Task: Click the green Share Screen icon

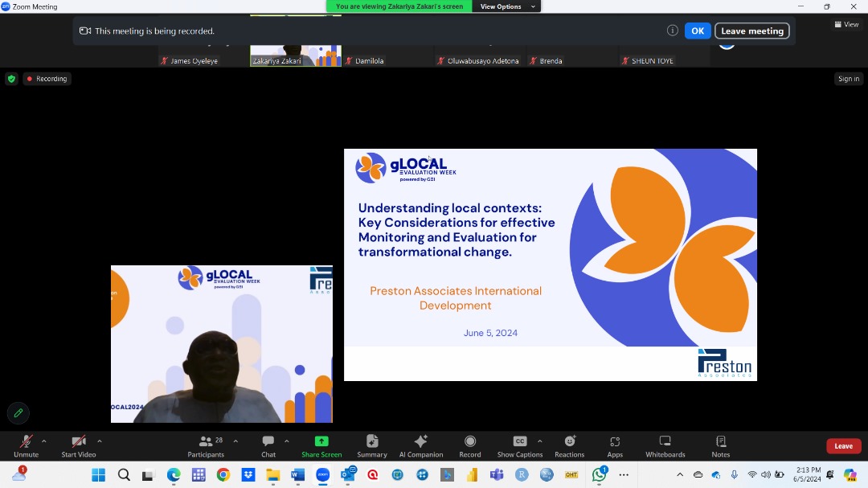Action: pos(321,441)
